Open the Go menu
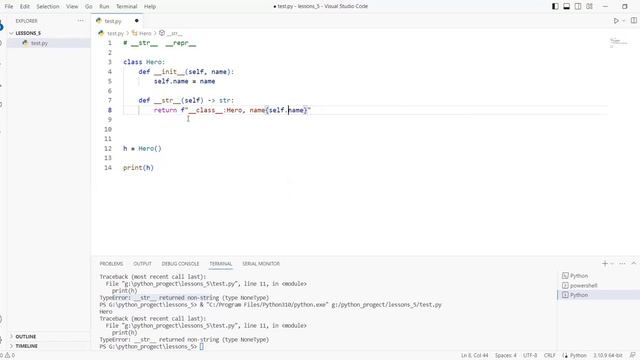The width and height of the screenshot is (640, 360). pyautogui.click(x=89, y=6)
